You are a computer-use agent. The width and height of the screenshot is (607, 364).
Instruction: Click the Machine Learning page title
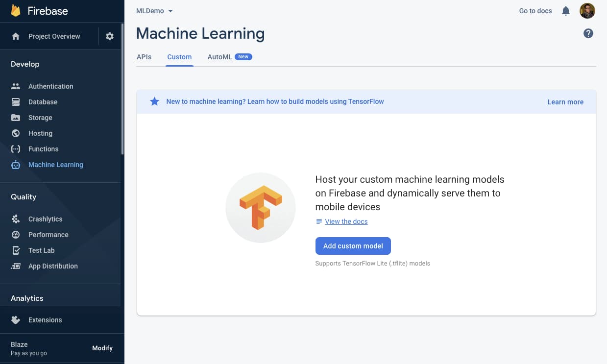point(200,33)
